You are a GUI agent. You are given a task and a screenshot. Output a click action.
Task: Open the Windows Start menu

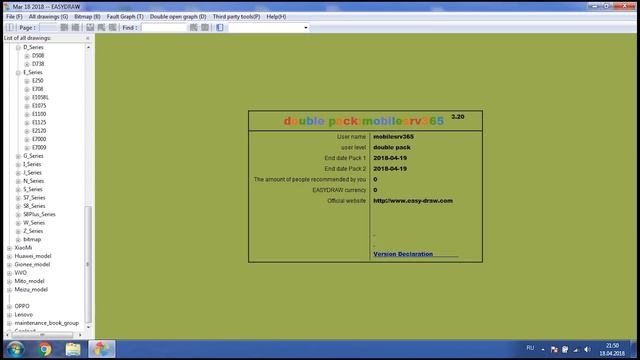point(16,349)
